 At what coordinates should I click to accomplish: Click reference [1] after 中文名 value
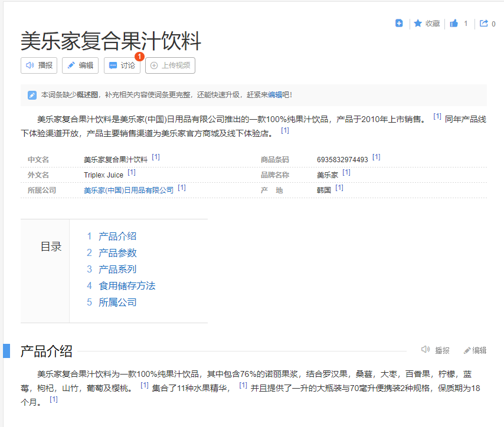pyautogui.click(x=156, y=157)
